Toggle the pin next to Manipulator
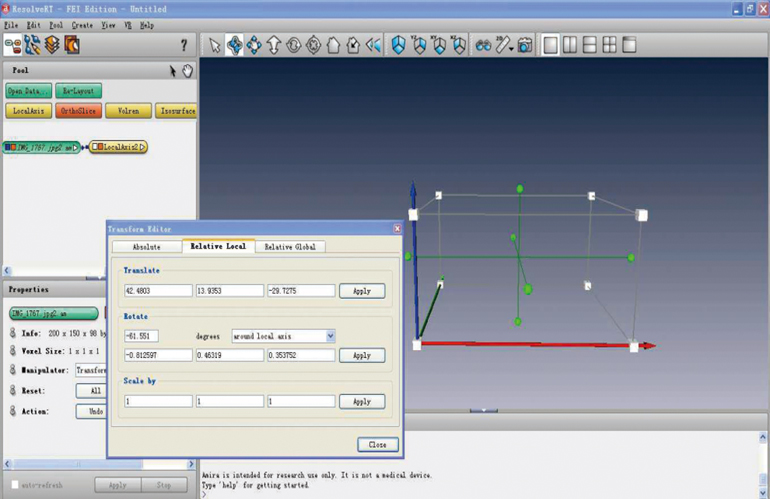 pos(13,370)
